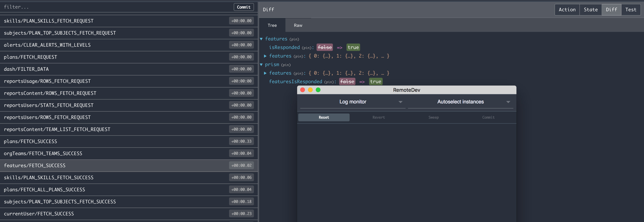Viewport: 644px width, 222px height.
Task: Click the Commit button beside the filter
Action: [243, 7]
